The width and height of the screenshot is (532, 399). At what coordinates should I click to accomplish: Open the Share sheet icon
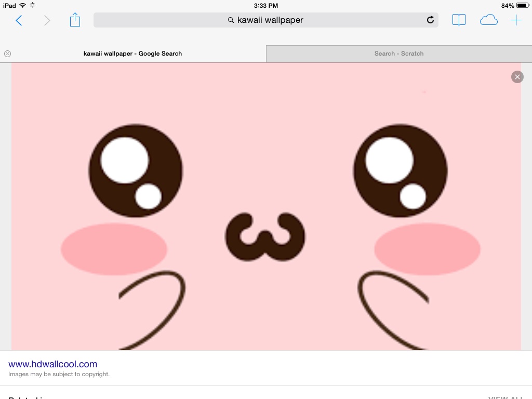[x=75, y=20]
